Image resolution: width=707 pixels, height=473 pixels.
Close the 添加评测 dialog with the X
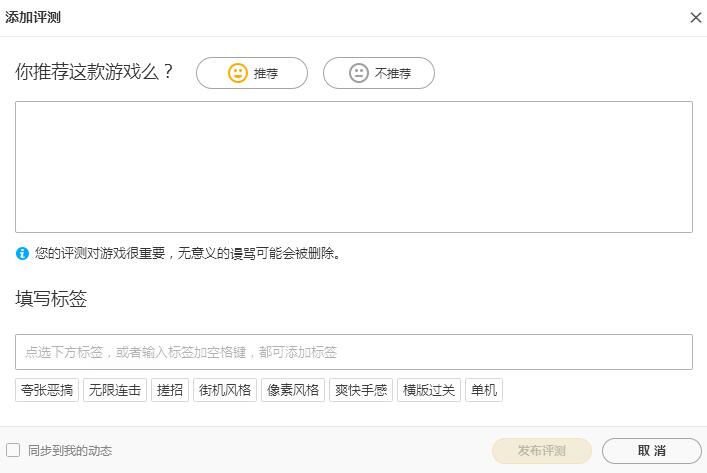point(696,18)
